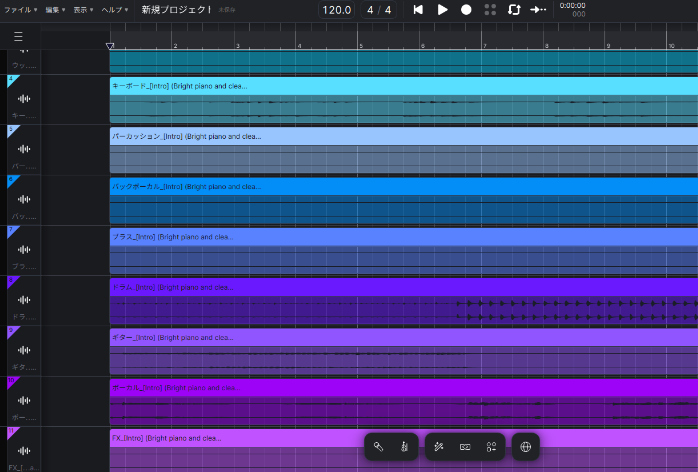Image resolution: width=698 pixels, height=472 pixels.
Task: Expand the 表示 dropdown menu
Action: [x=84, y=9]
